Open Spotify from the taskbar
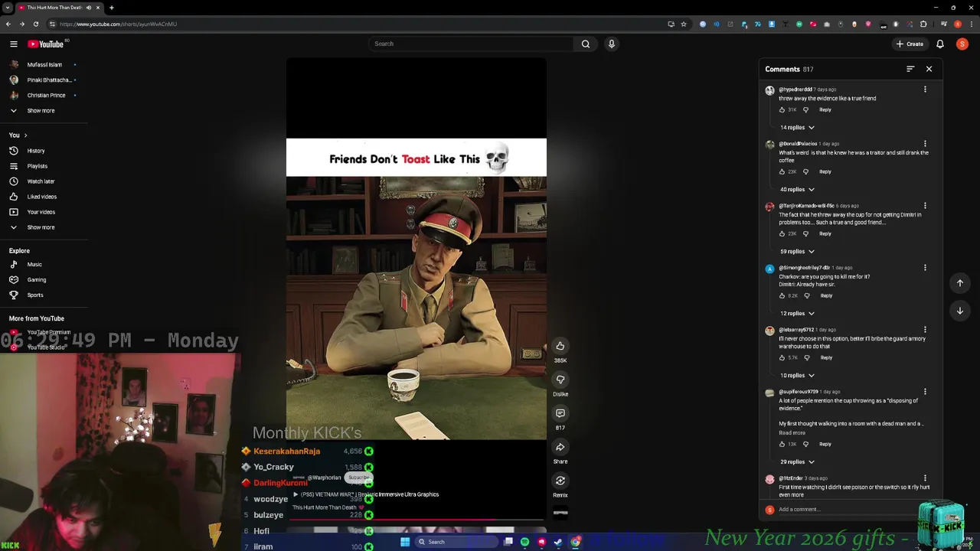Screen dimensions: 980x551 click(524, 542)
